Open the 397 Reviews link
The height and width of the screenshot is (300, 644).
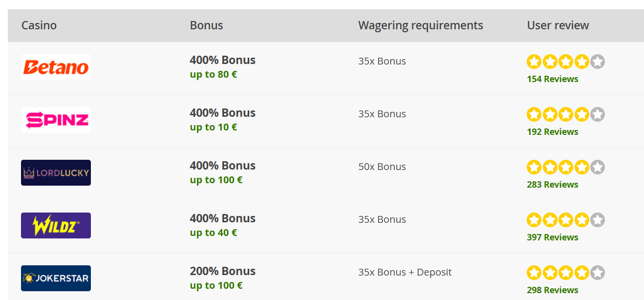pos(553,237)
